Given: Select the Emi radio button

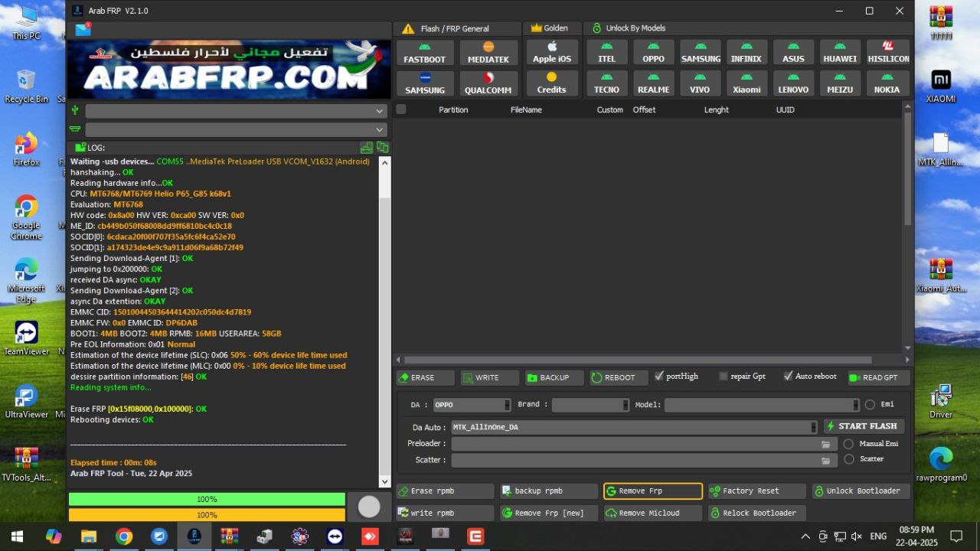Looking at the screenshot, I should coord(870,405).
